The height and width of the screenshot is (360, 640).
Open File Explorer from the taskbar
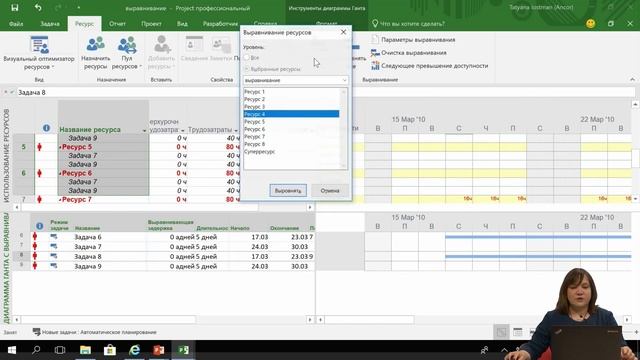tap(85, 350)
